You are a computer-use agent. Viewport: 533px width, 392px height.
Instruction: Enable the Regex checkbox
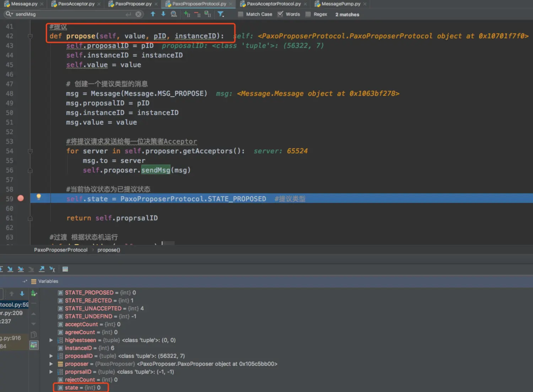coord(308,14)
